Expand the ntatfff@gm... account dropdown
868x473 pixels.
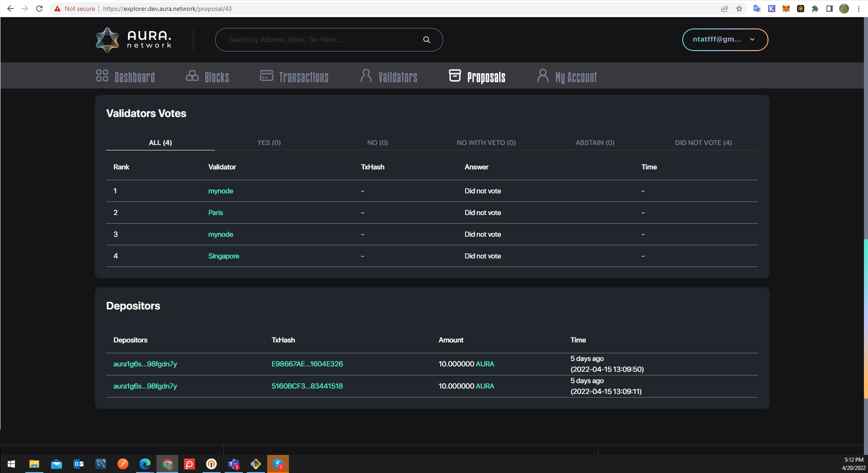[725, 40]
